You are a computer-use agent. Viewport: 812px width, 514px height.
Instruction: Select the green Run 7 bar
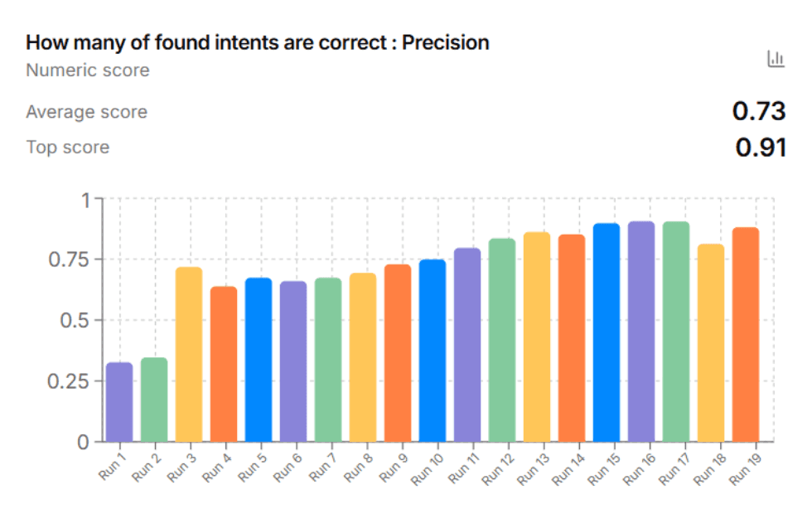click(328, 360)
